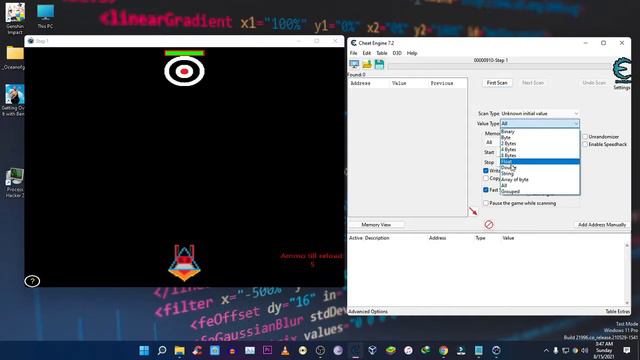The image size is (640, 360).
Task: Open File Explorer from the taskbar
Action: click(x=180, y=350)
